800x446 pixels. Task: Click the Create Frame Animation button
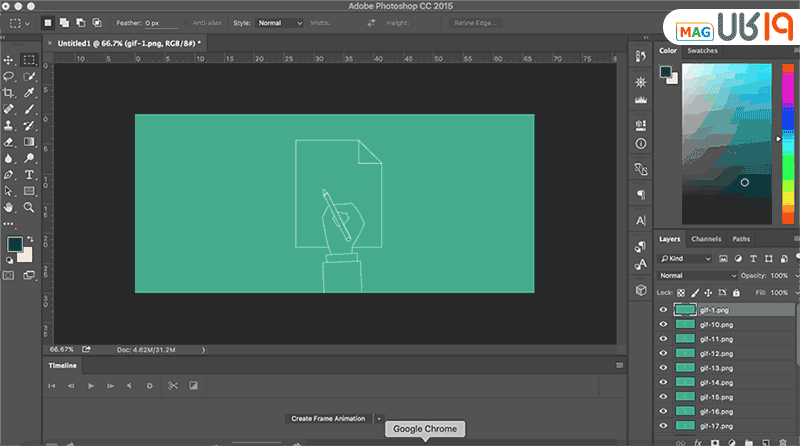(328, 418)
